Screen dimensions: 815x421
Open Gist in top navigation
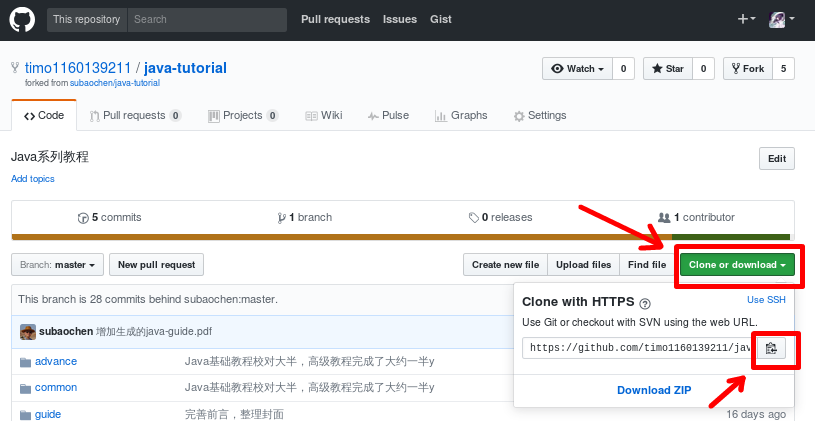(x=441, y=19)
